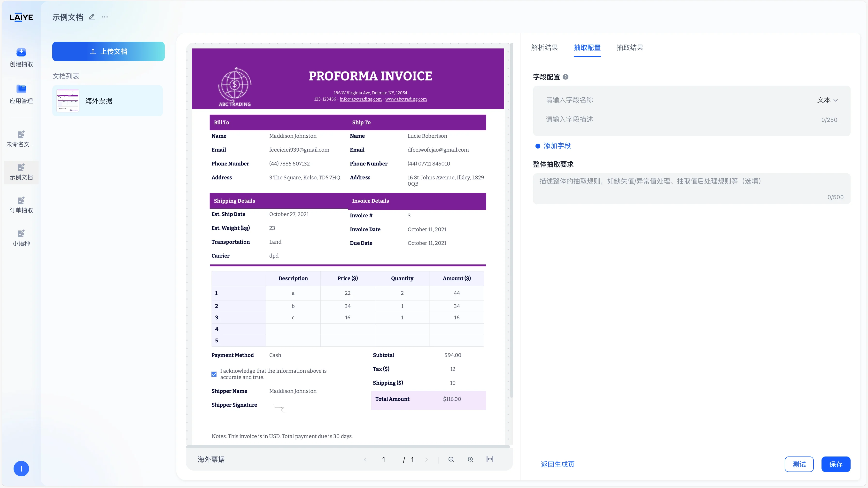
Task: Click the current page number field
Action: point(383,459)
